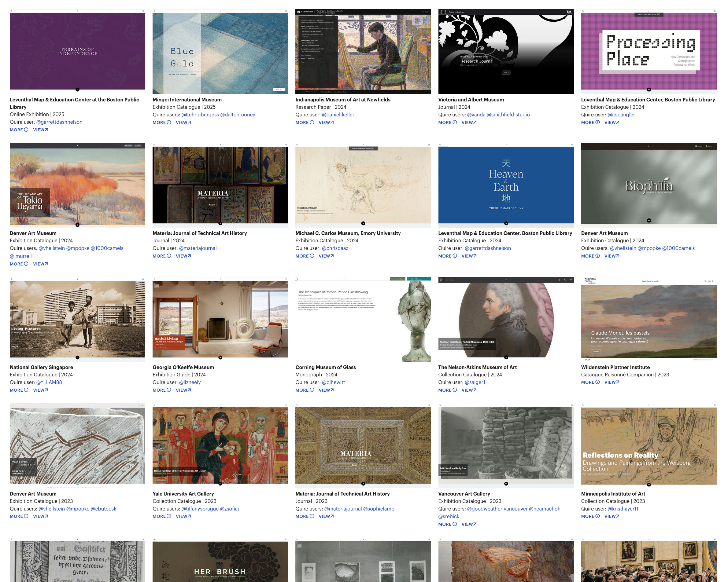Click MORE for Victoria and Albert Museum
The height and width of the screenshot is (582, 728).
[447, 123]
